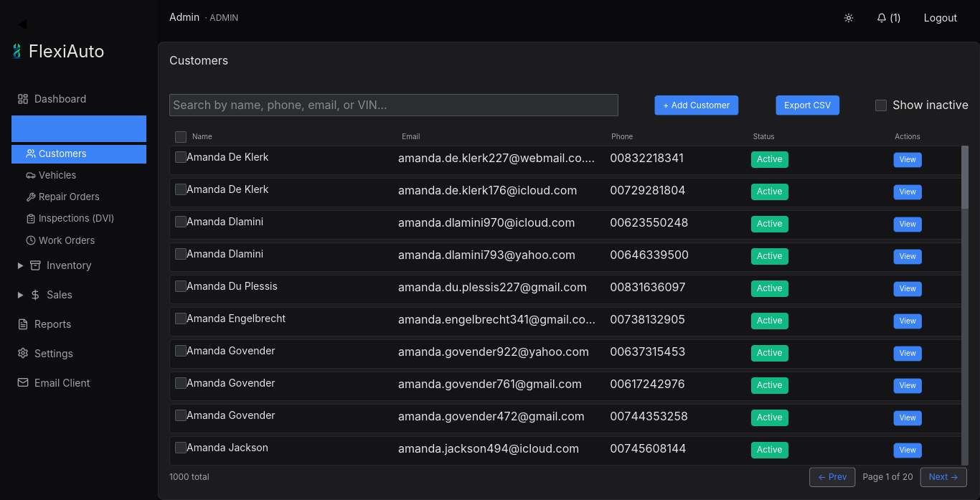The height and width of the screenshot is (500, 980).
Task: Click phone number 00617242976
Action: 647,385
